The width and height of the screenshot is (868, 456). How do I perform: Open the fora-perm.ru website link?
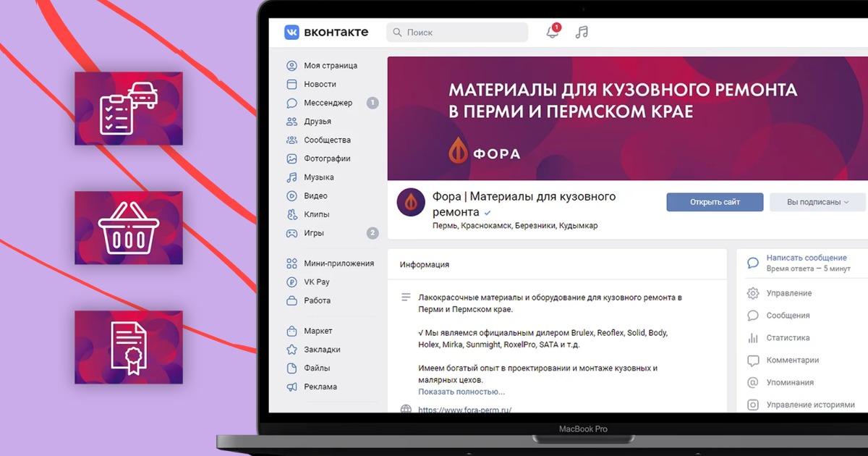[x=464, y=410]
